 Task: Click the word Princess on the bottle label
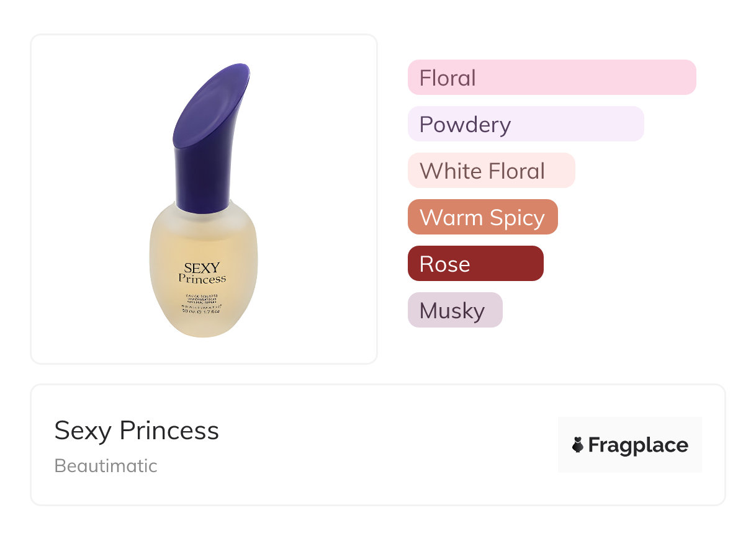click(x=202, y=279)
